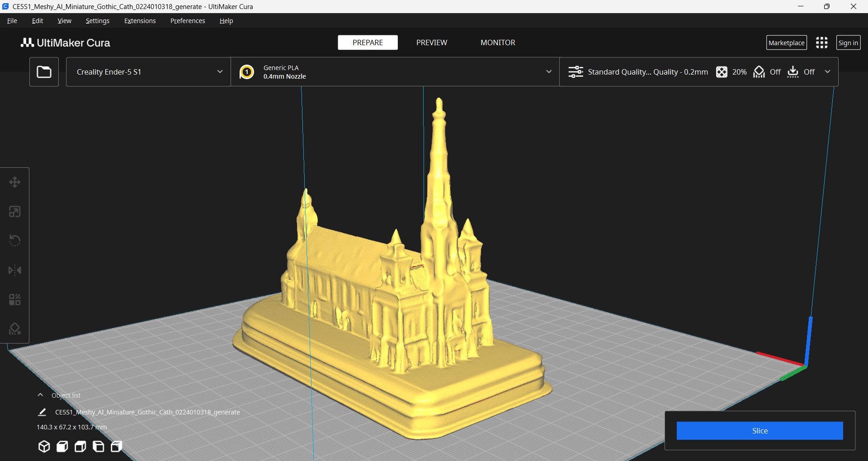This screenshot has width=868, height=461.
Task: Switch to the PREVIEW tab
Action: click(431, 42)
